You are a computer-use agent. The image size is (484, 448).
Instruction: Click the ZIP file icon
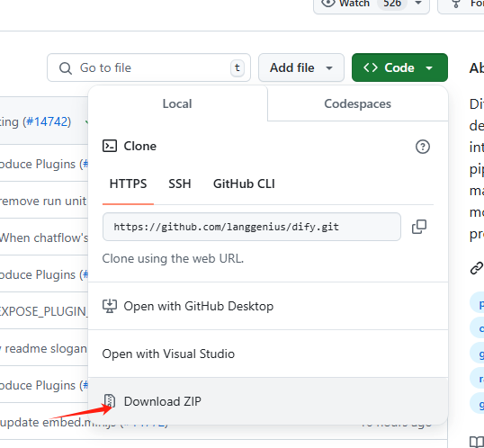[110, 401]
